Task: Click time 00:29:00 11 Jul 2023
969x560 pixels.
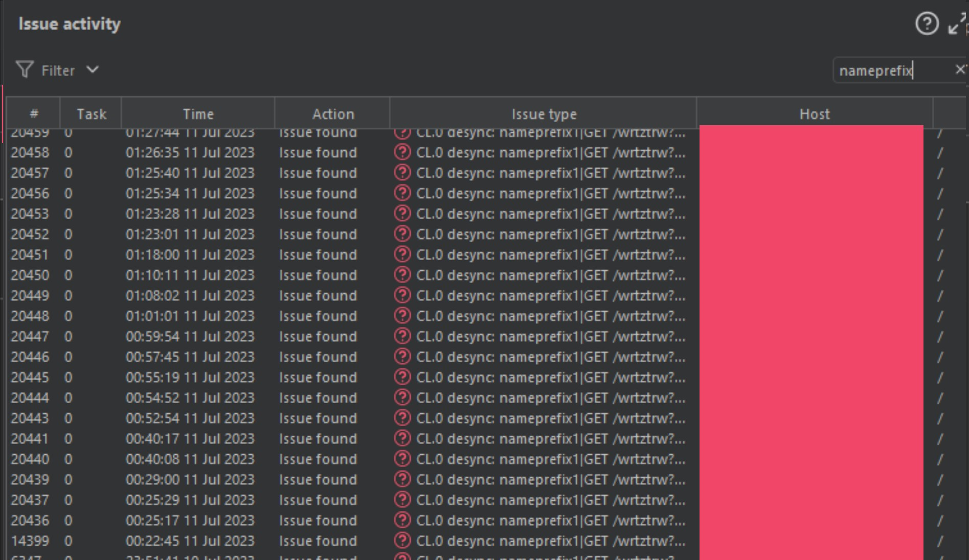Action: pyautogui.click(x=190, y=479)
